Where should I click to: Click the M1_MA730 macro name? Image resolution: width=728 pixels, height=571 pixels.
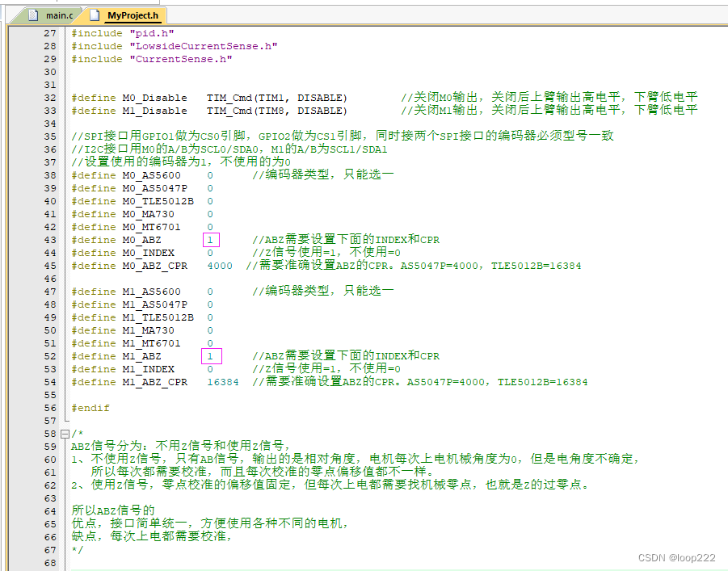click(x=148, y=330)
